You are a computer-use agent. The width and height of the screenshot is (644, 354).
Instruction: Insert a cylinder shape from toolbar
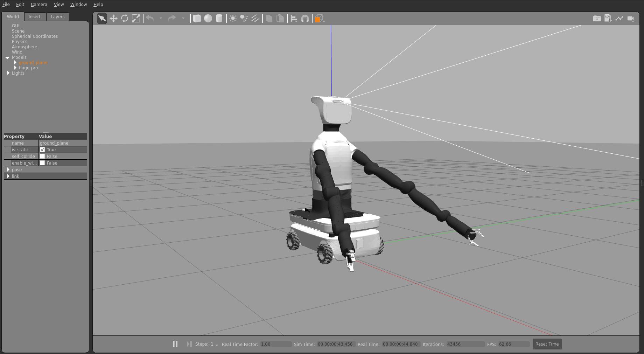pyautogui.click(x=219, y=19)
